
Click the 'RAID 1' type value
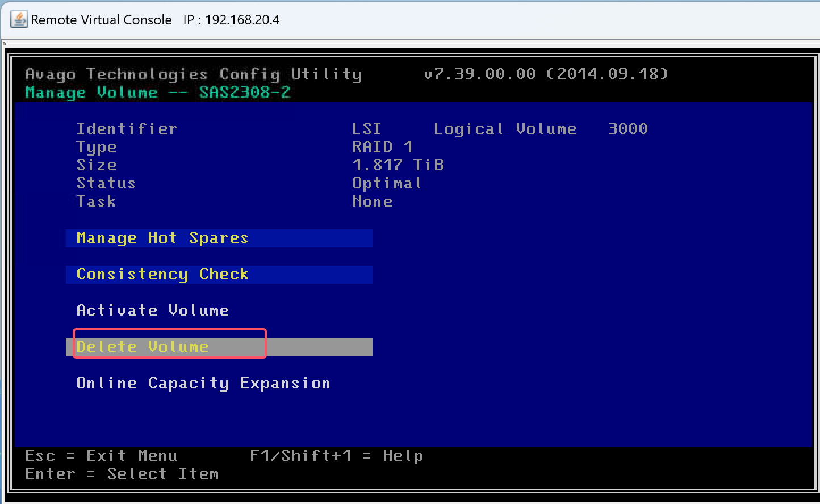pyautogui.click(x=383, y=147)
